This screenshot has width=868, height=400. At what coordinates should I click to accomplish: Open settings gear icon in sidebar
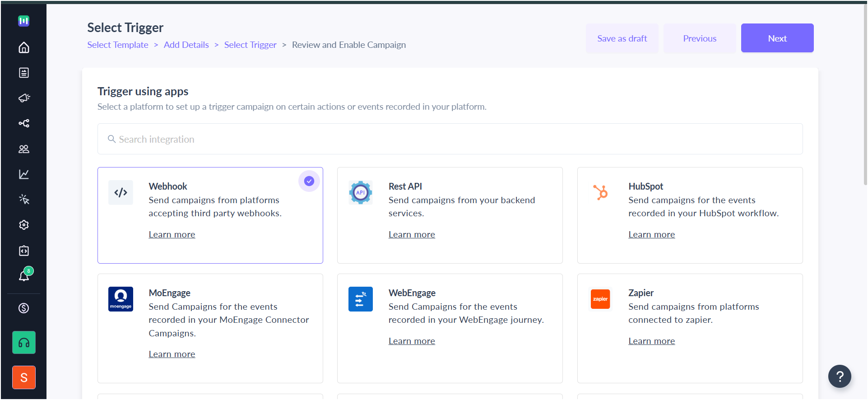point(24,225)
